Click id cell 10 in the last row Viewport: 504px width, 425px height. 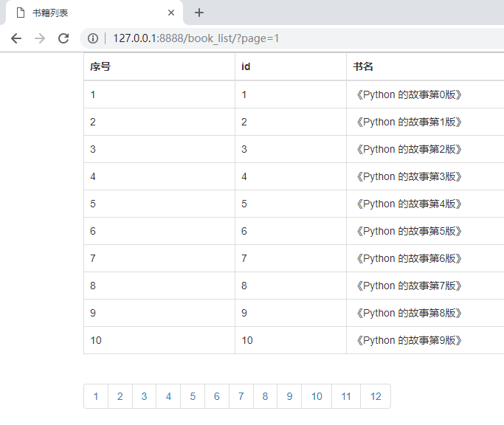click(291, 340)
